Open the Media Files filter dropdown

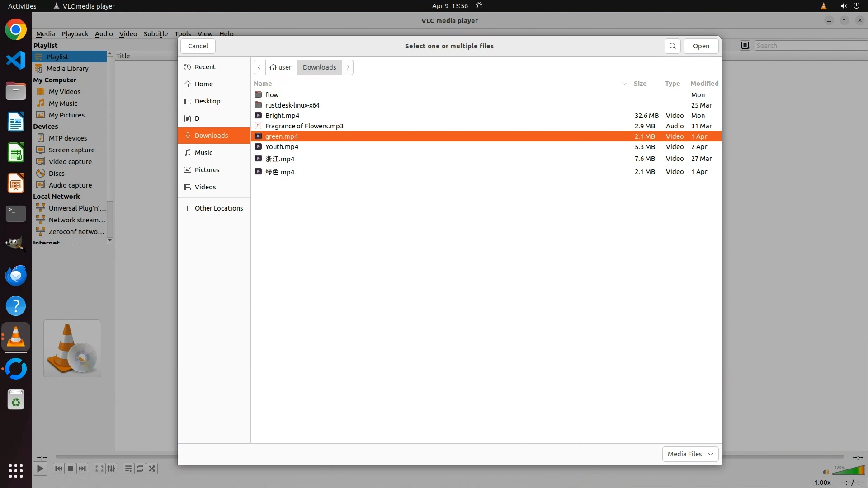pyautogui.click(x=690, y=454)
